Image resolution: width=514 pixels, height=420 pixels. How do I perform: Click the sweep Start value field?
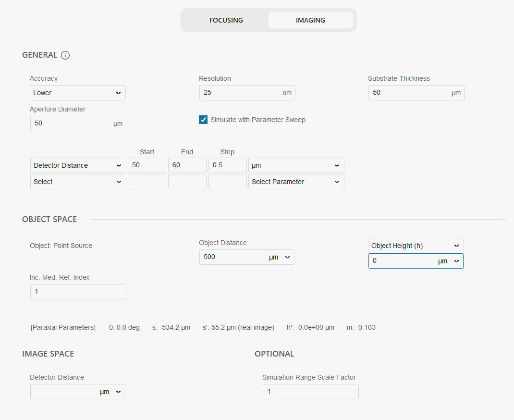147,165
